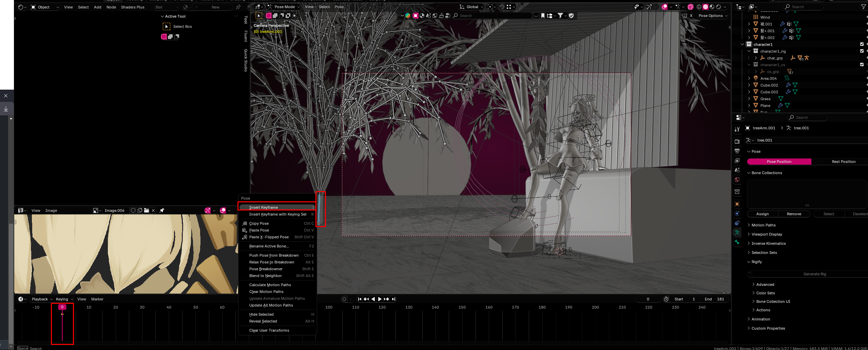Switch viewport to rendered shading icon
This screenshot has width=868, height=350.
tap(718, 7)
